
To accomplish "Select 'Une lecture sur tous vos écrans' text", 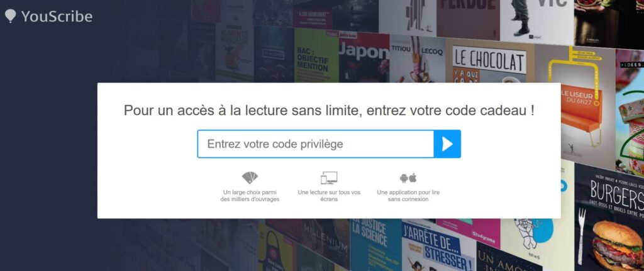I will (x=329, y=196).
